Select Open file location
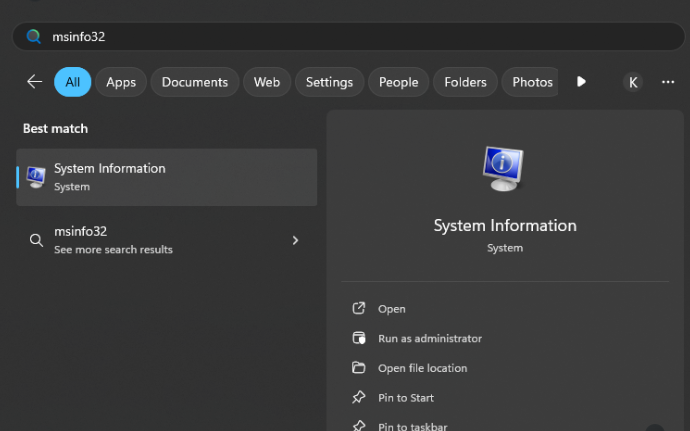690x431 pixels. (x=422, y=368)
